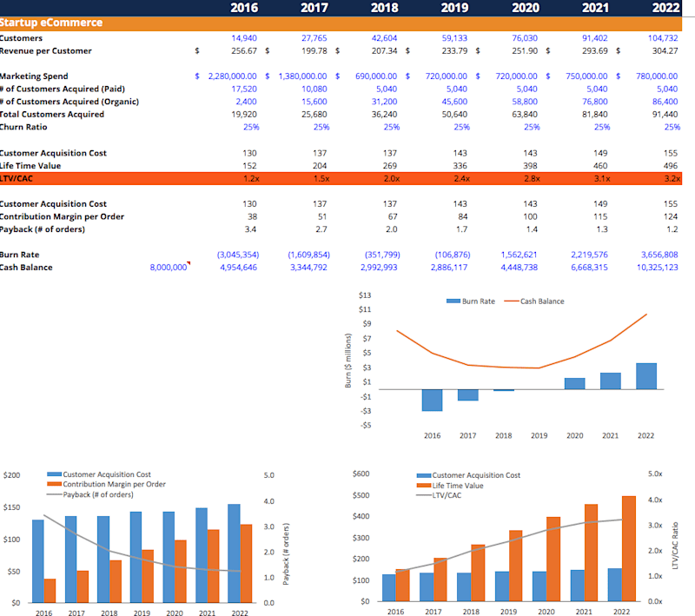Select the 2022 Life Time Value orange bar

(x=628, y=548)
